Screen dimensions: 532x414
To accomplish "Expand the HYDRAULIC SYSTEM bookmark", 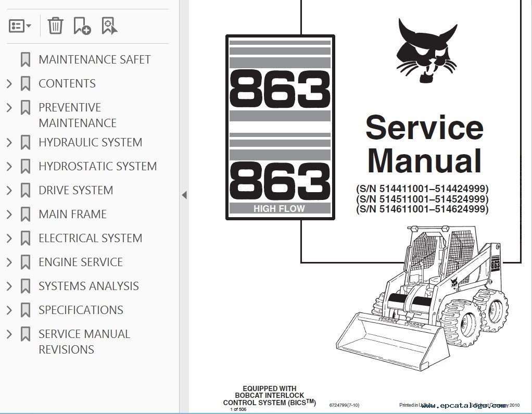I will (9, 143).
